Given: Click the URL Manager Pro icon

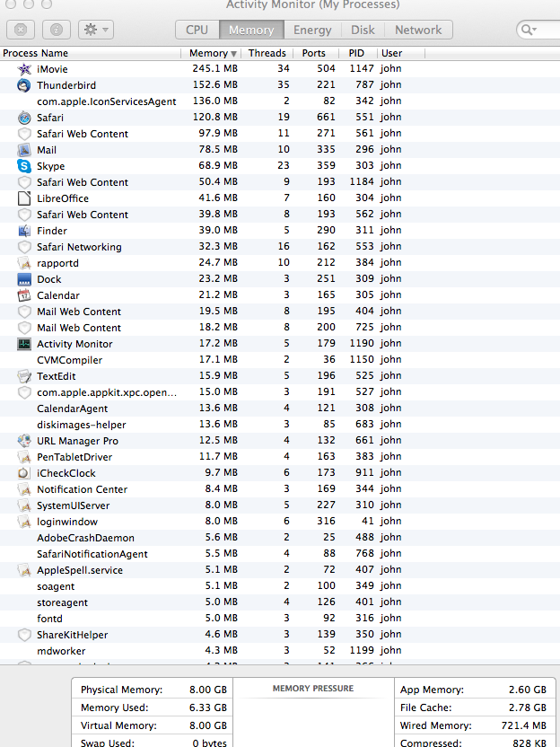Looking at the screenshot, I should 24,441.
